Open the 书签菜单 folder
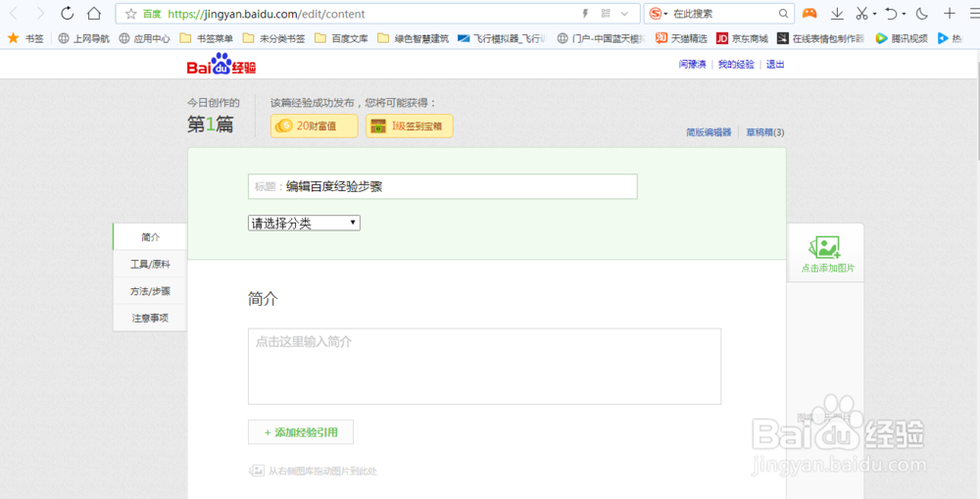This screenshot has height=499, width=980. [206, 38]
